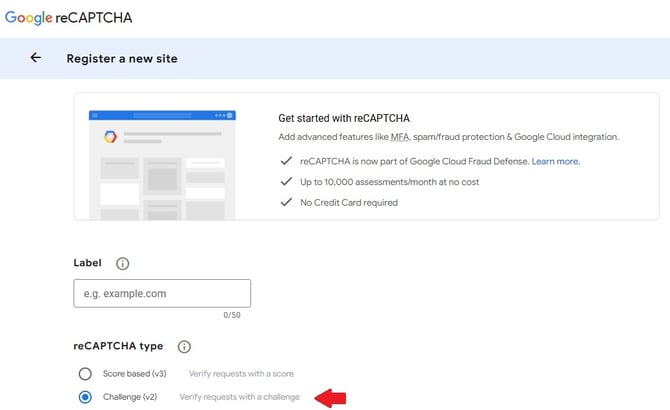Click the 'Add advanced features like MFA' sentence

[449, 137]
